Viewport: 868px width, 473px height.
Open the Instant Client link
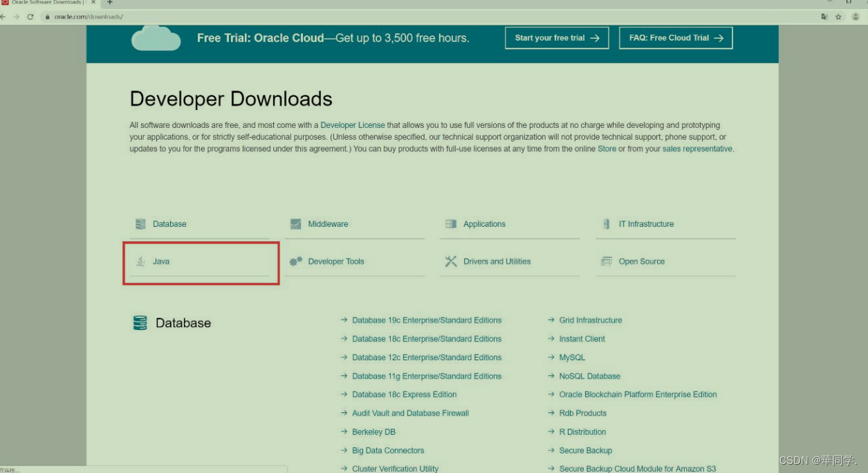(582, 339)
